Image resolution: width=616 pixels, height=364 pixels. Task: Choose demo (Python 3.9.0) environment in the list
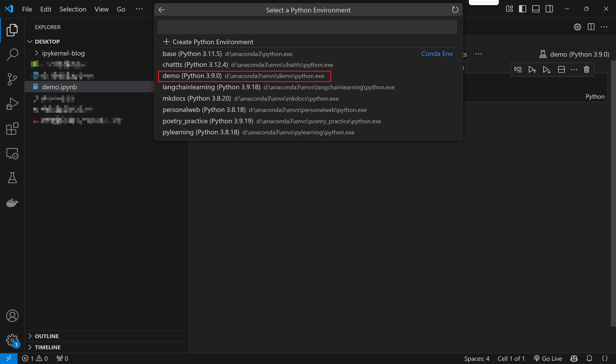coord(308,76)
